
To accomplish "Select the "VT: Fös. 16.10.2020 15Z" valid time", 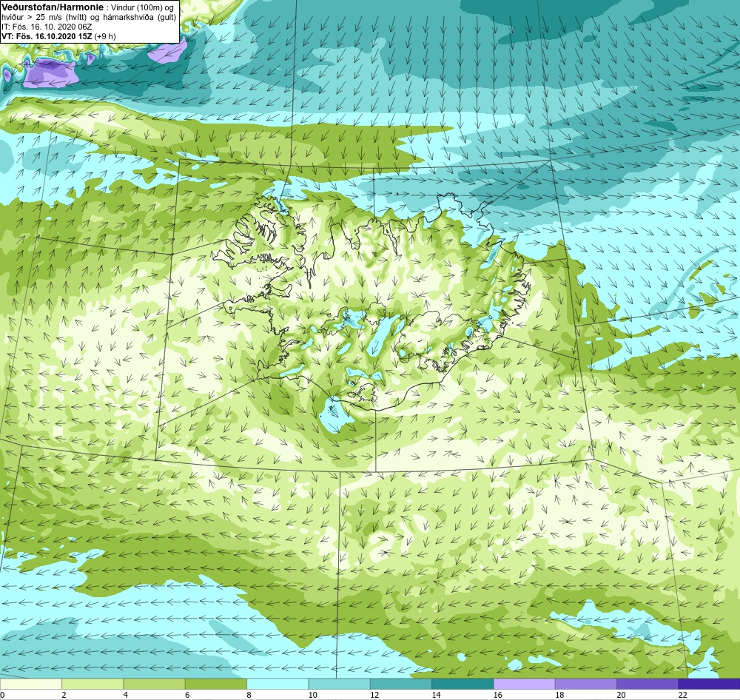I will point(47,36).
